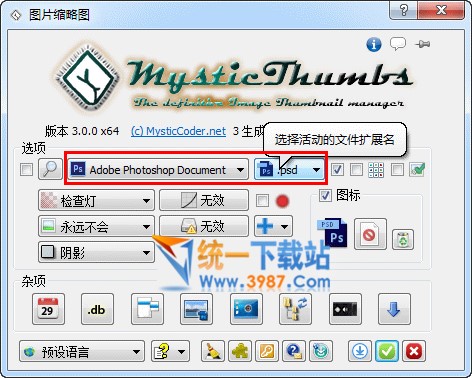Screen dimensions: 472x378
Task: Click the green puzzle piece plugin icon
Action: tap(240, 351)
